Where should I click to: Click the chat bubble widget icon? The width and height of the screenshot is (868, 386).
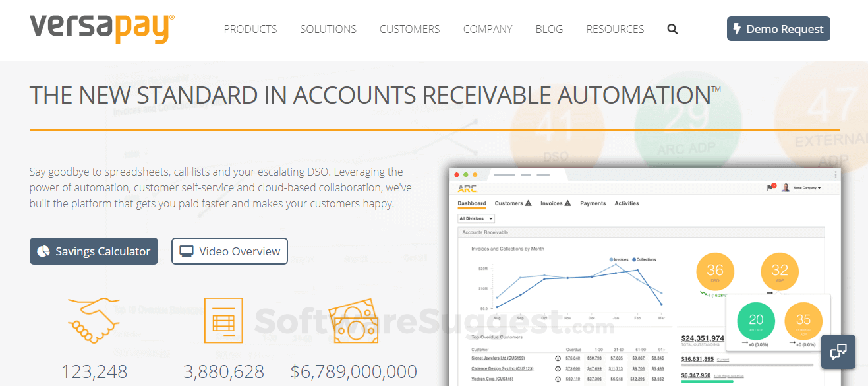point(838,351)
